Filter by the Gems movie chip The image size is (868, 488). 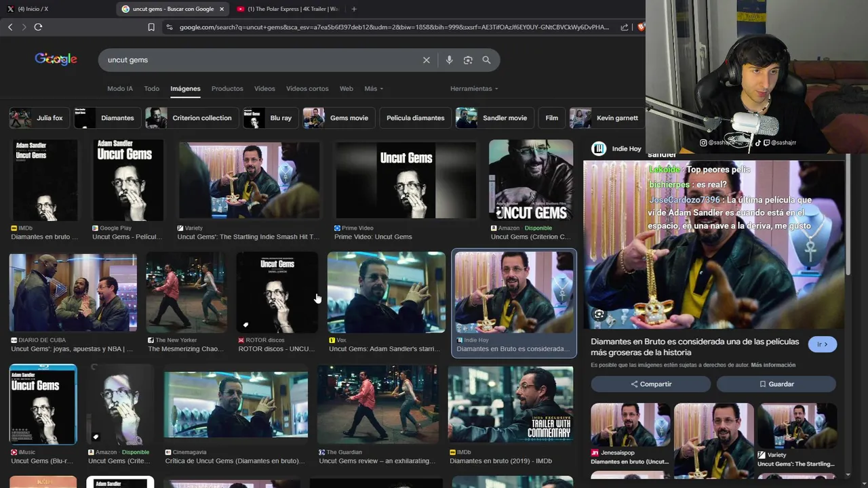(338, 118)
